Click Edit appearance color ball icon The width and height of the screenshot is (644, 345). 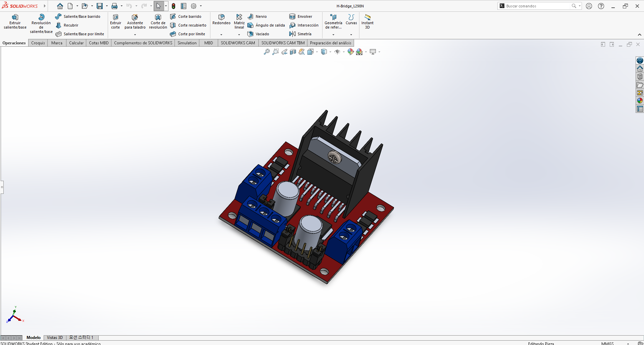(351, 52)
